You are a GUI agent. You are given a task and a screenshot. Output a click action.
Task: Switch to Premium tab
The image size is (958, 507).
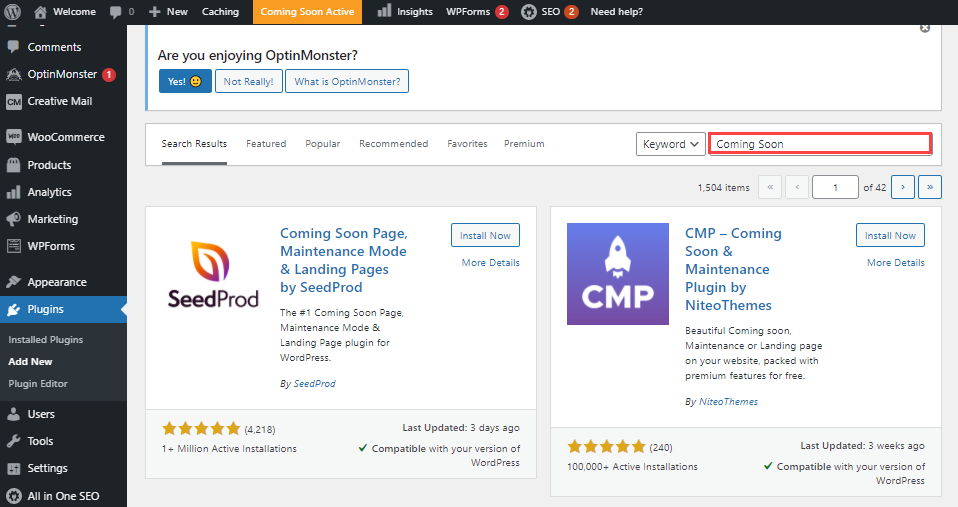point(524,144)
